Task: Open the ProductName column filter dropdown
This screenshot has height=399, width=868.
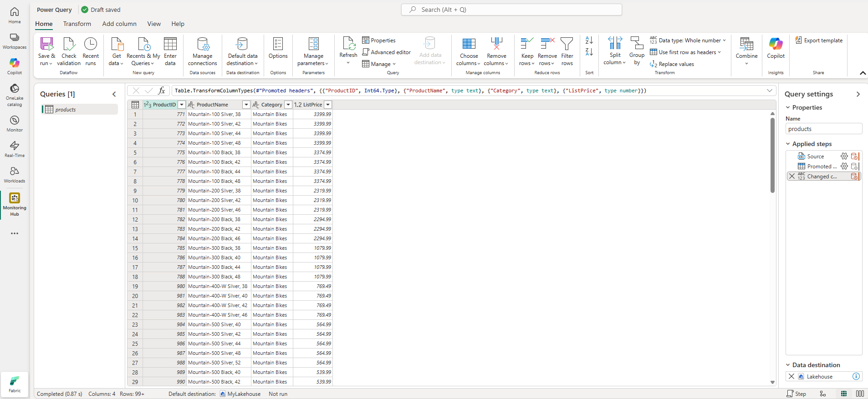Action: point(246,105)
